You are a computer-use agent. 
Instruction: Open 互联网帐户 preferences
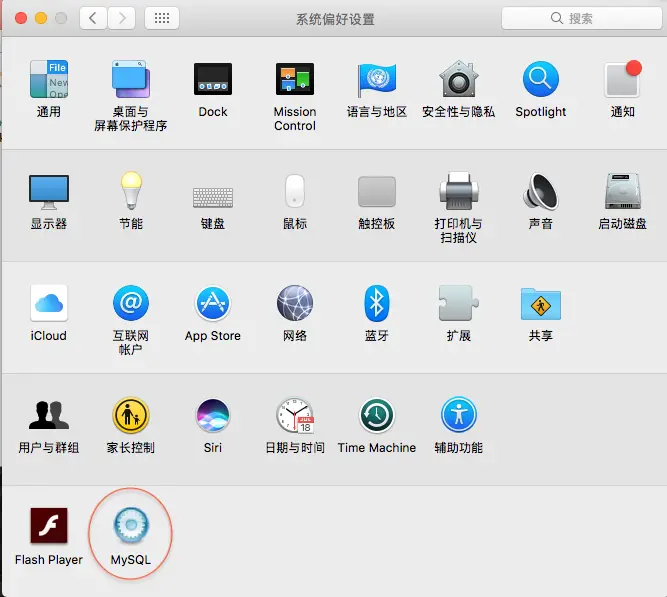click(131, 303)
